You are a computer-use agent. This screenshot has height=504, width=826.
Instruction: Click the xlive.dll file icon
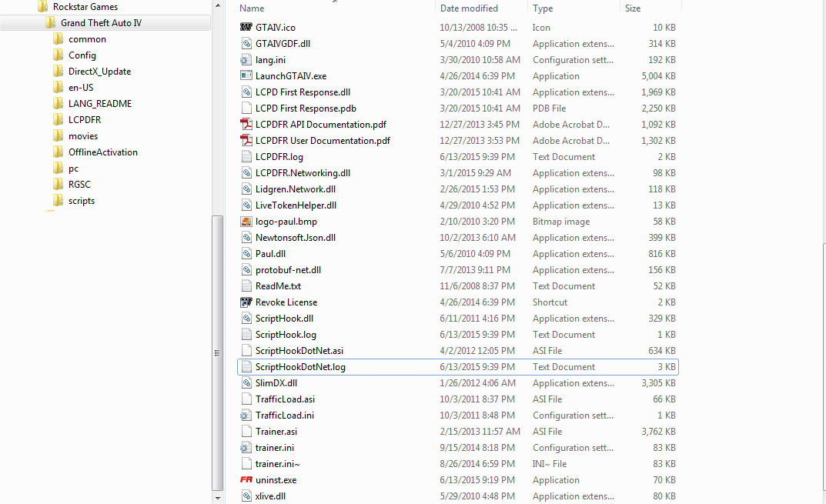tap(246, 496)
